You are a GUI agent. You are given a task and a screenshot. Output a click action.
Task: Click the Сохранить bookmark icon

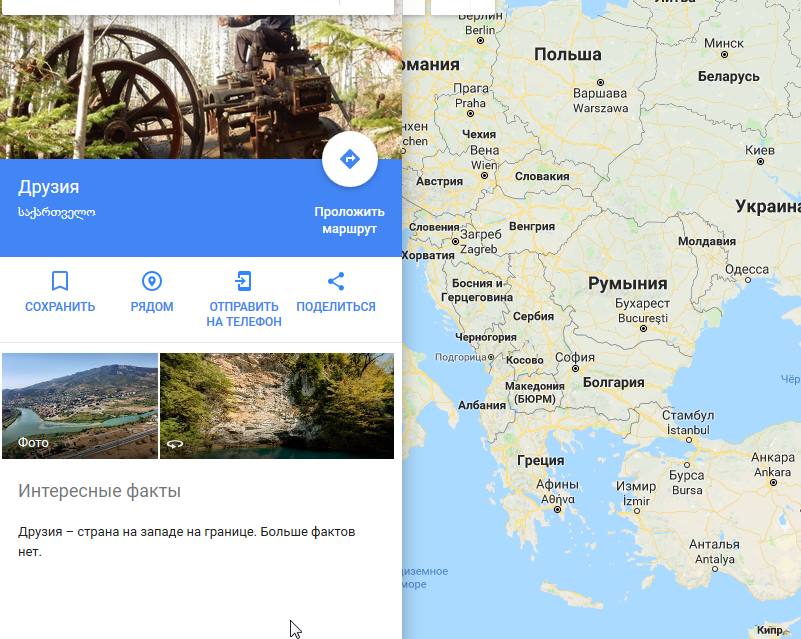tap(60, 281)
